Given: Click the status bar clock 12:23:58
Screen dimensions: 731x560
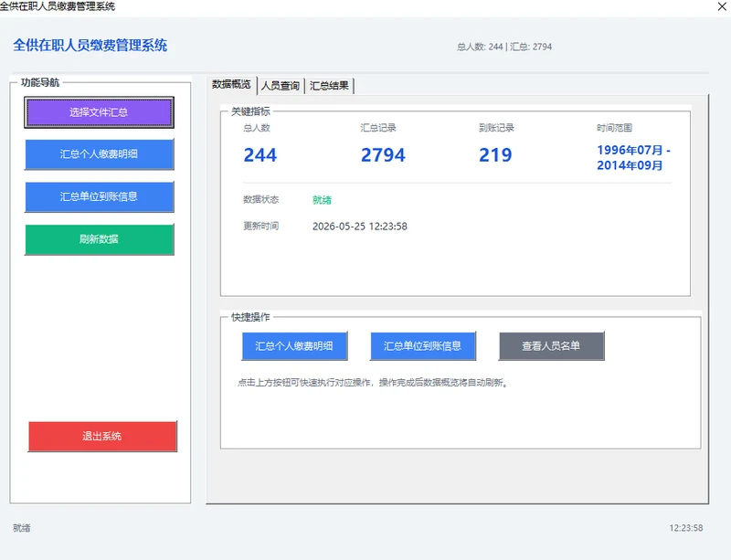Looking at the screenshot, I should [686, 528].
